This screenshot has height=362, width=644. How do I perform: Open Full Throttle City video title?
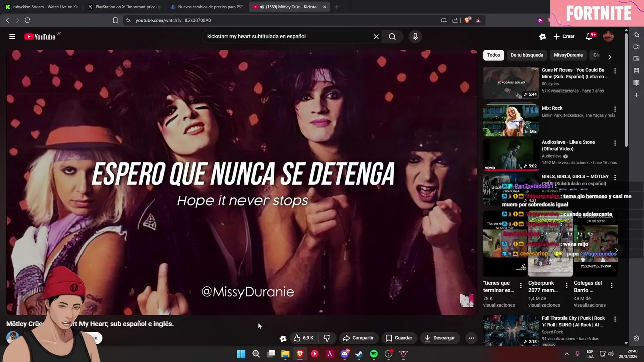coord(574,321)
